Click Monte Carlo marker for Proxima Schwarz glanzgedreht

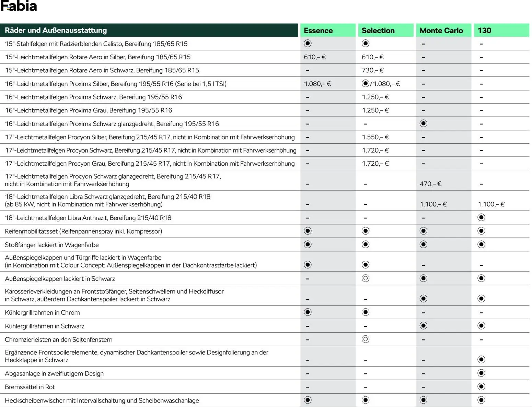click(x=424, y=123)
